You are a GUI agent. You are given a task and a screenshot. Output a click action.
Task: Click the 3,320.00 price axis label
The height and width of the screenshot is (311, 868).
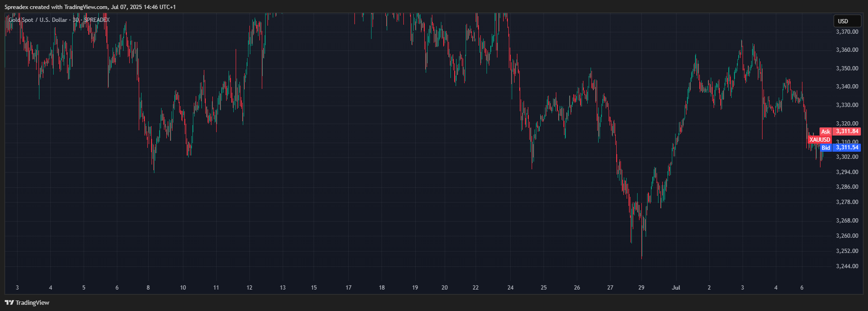pos(847,124)
